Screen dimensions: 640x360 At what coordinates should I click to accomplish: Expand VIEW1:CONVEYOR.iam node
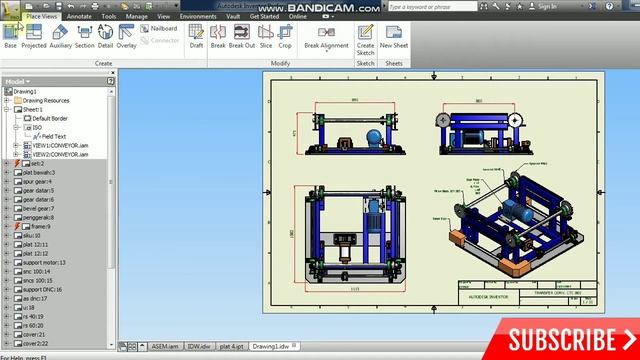[16, 145]
